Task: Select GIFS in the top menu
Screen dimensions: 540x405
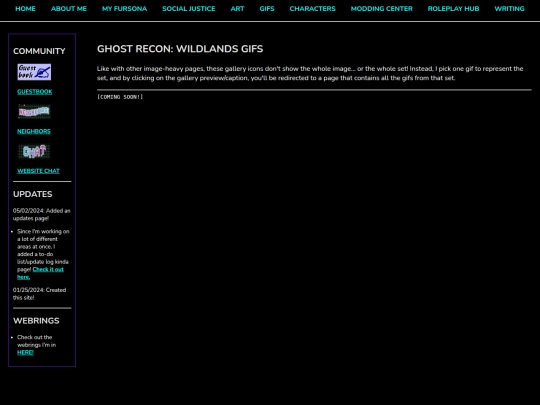Action: point(267,9)
